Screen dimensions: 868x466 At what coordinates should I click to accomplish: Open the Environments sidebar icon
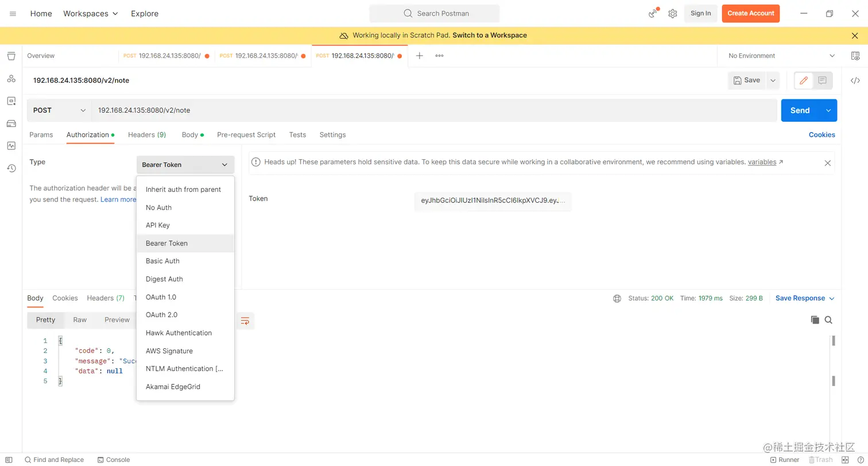point(11,78)
